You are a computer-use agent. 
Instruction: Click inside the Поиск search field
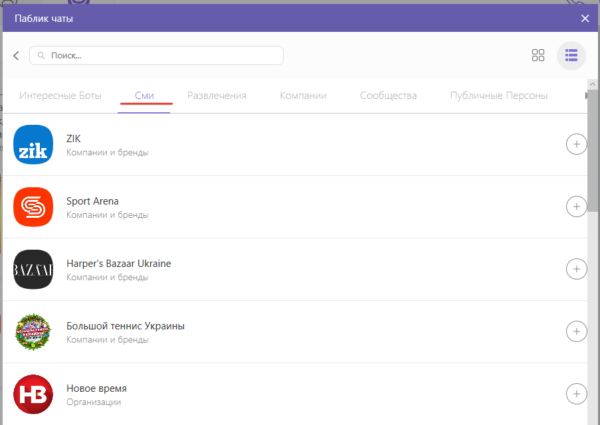(156, 56)
